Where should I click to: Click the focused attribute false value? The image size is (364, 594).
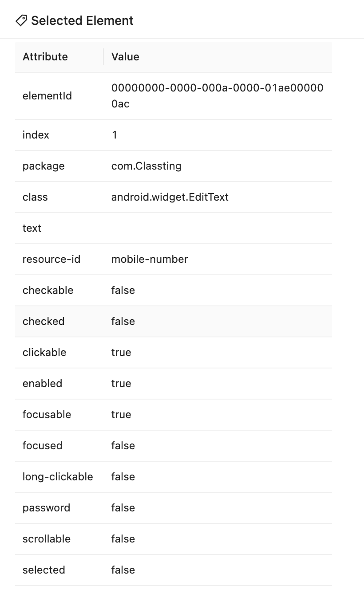click(123, 446)
